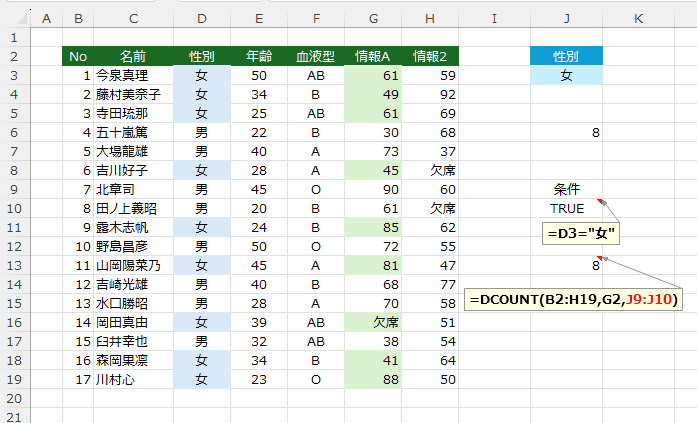Click the red comment indicator on cell J10
The height and width of the screenshot is (423, 697).
point(601,202)
